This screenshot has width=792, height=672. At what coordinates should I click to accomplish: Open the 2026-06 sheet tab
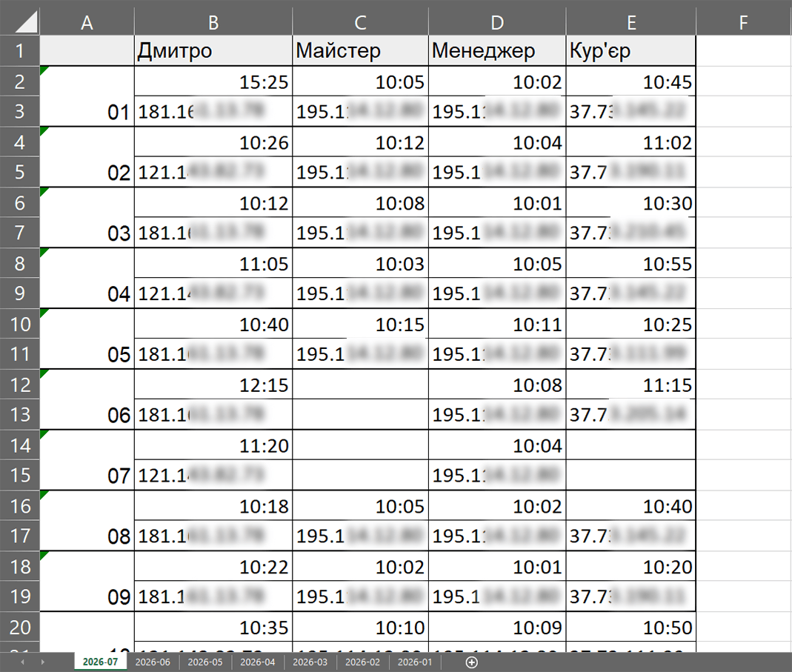153,662
